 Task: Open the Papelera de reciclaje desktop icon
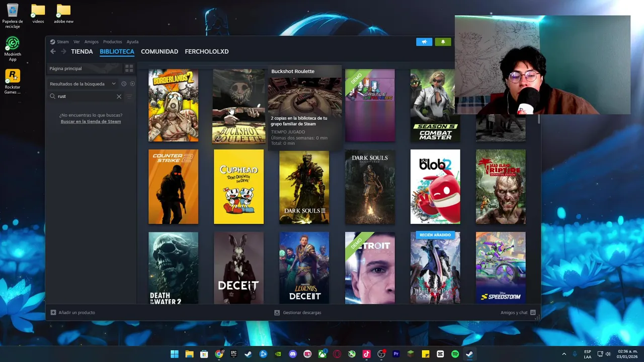click(x=13, y=16)
